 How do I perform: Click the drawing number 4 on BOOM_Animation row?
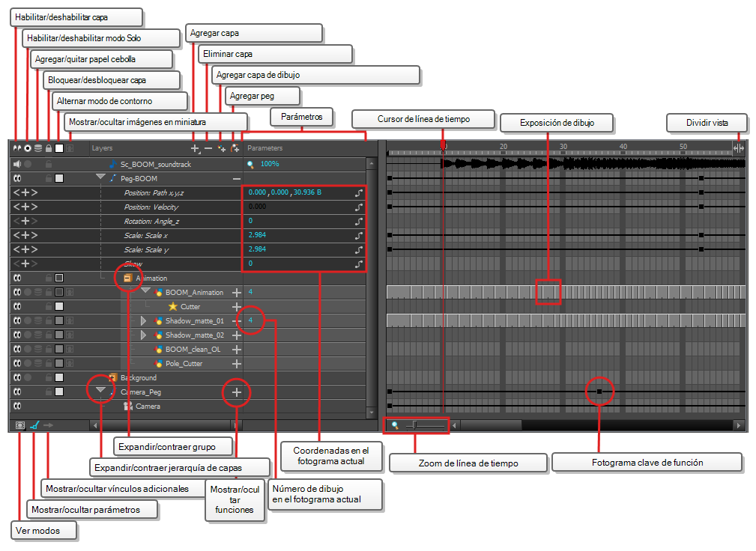(x=250, y=292)
